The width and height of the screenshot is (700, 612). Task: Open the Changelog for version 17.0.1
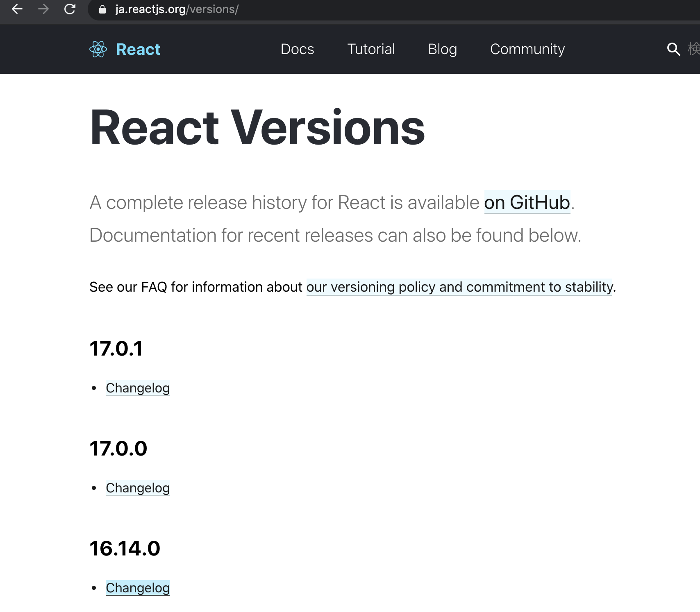point(138,388)
